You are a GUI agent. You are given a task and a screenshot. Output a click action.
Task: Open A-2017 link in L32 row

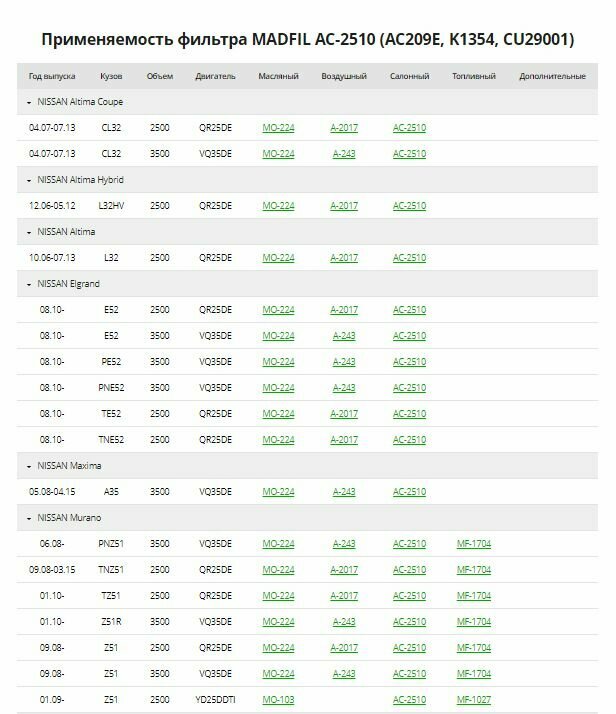tap(344, 258)
